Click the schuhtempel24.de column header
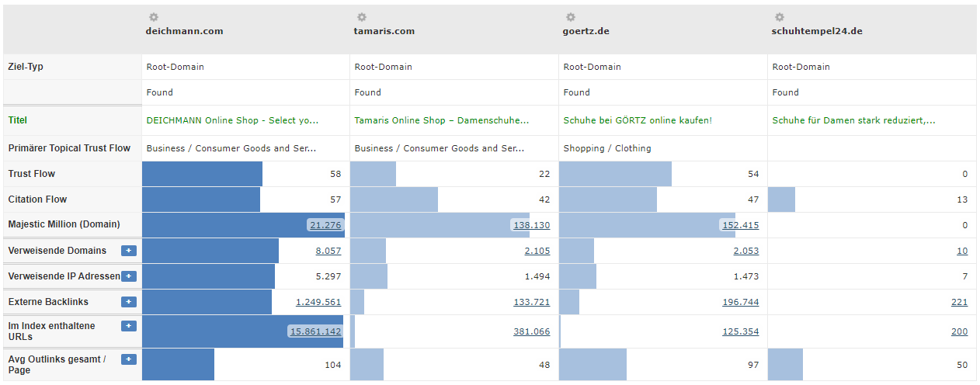Image resolution: width=980 pixels, height=385 pixels. coord(817,32)
